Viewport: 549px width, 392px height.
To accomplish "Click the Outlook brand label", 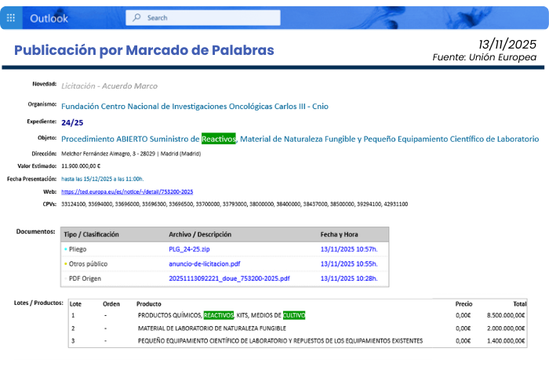I will pos(49,17).
